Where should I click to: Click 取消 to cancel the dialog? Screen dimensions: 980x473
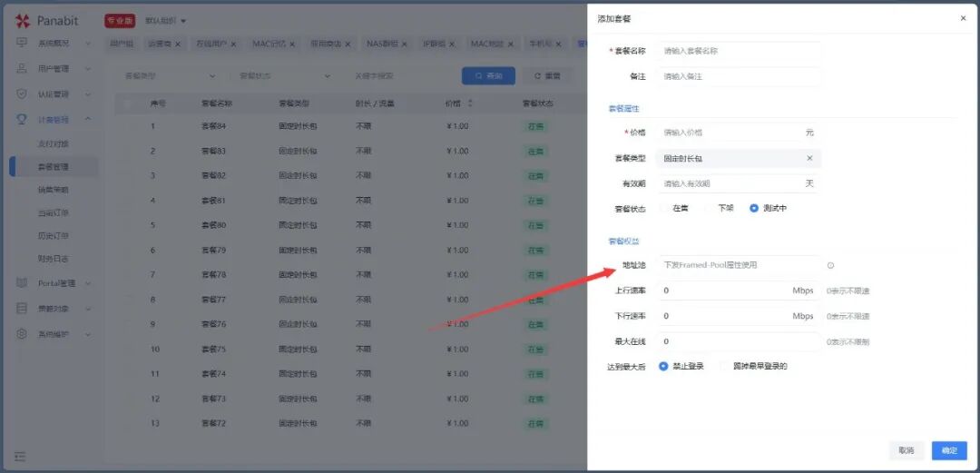tap(906, 450)
